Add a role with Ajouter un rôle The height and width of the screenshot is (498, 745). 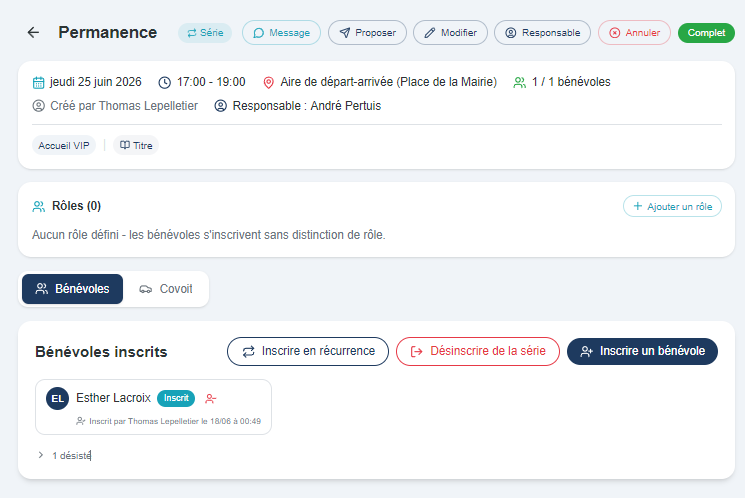[x=672, y=206]
